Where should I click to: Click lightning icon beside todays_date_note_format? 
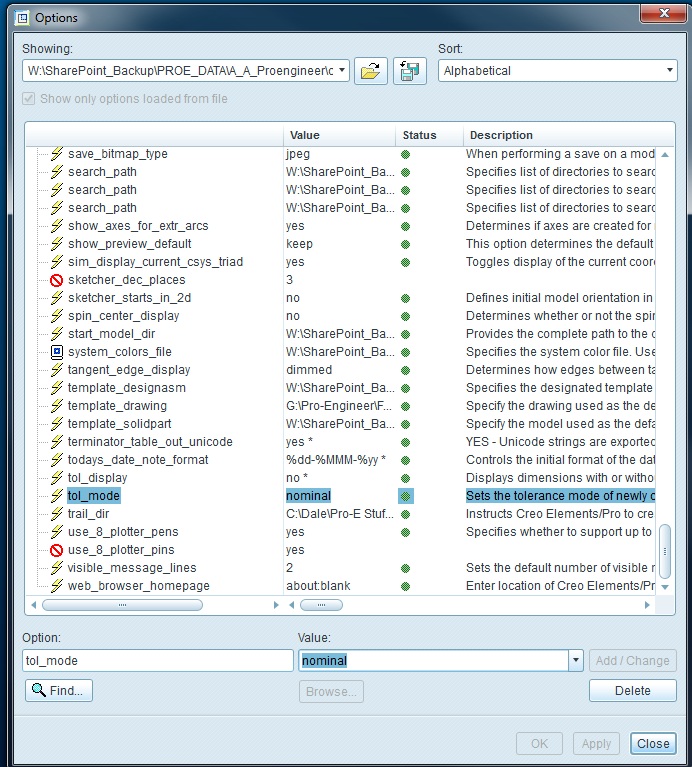pos(57,460)
